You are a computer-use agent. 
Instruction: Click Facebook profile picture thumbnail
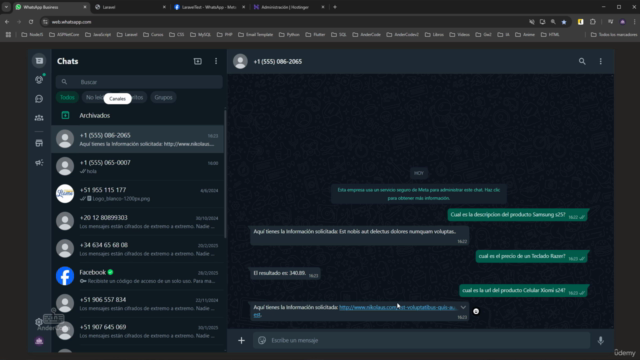click(x=65, y=276)
